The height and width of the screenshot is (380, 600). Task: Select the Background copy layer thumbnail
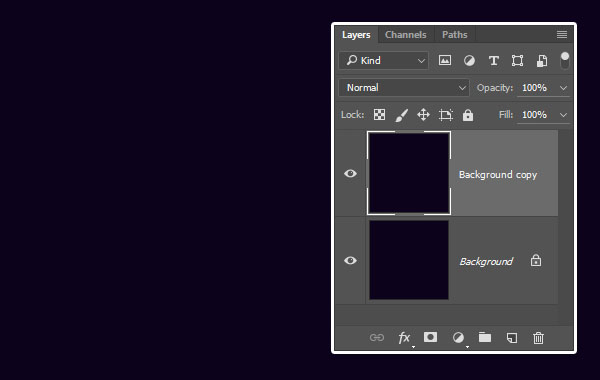409,173
